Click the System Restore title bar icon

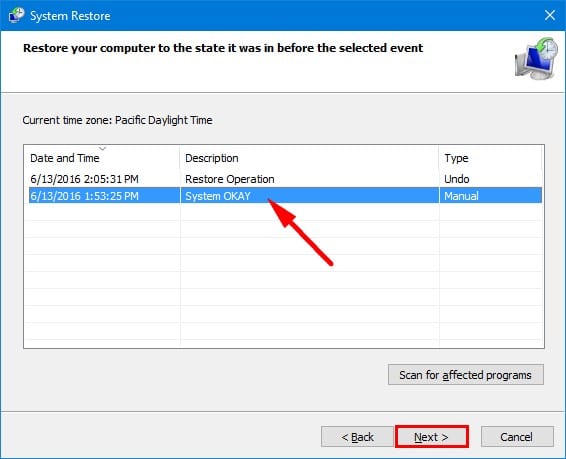point(16,16)
